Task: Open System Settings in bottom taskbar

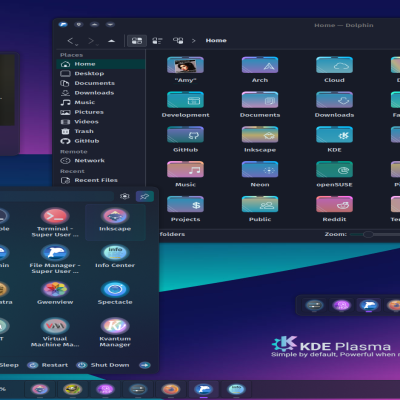Action: pos(138,389)
